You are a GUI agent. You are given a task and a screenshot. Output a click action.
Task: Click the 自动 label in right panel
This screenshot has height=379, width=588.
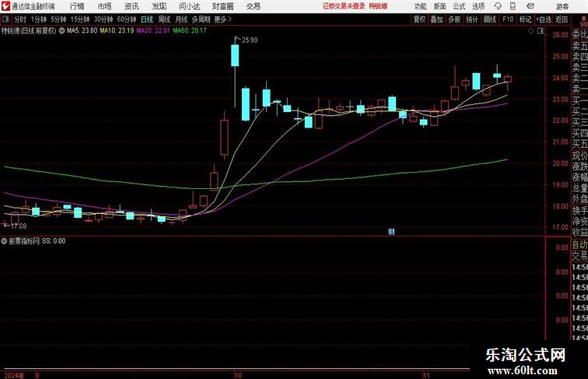click(580, 245)
